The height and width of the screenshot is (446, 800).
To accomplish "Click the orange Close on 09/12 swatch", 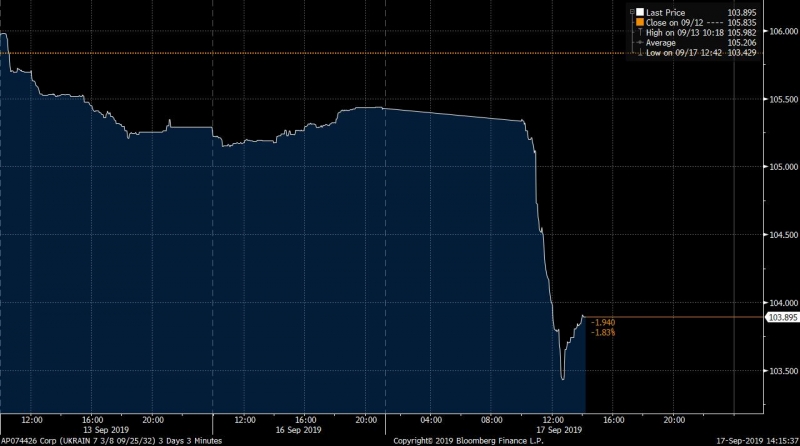I will click(x=639, y=23).
